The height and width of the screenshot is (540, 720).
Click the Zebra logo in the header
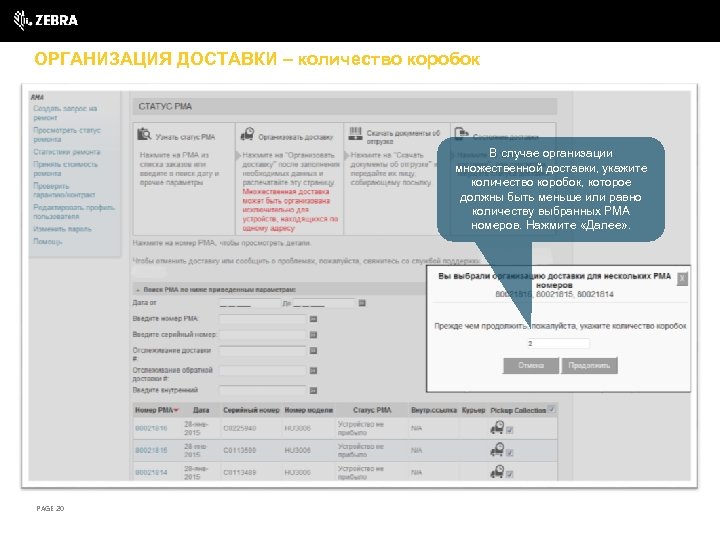(45, 20)
